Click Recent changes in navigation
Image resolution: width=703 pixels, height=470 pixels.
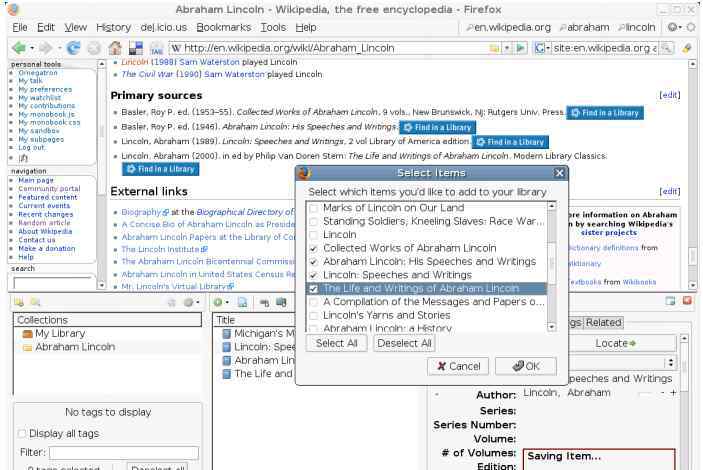(x=45, y=214)
